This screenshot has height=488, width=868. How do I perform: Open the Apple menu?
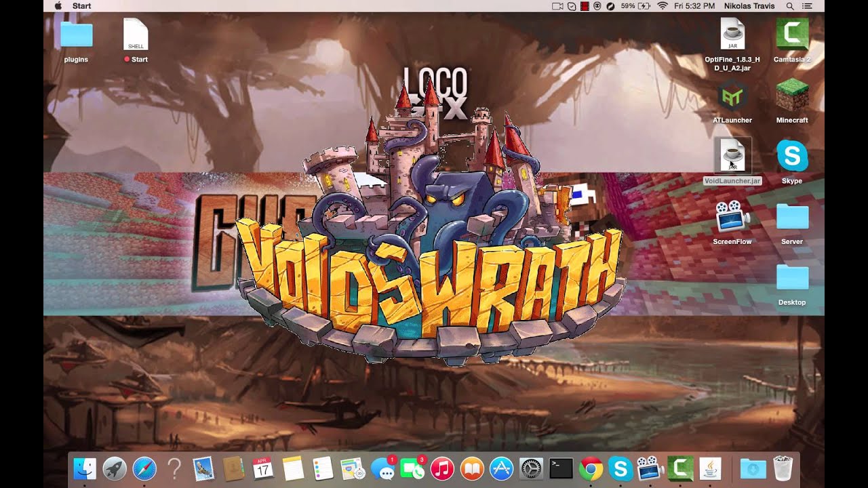point(58,5)
